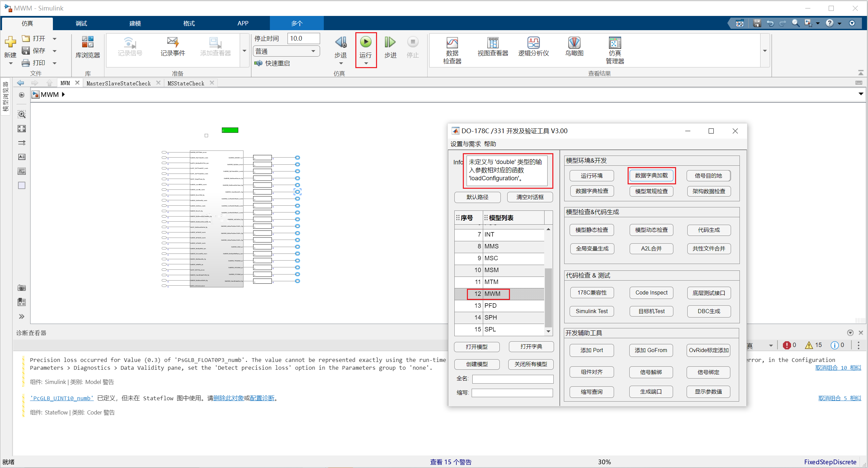Click the 删除此对象 link in Diagnostic Viewer
Image resolution: width=868 pixels, height=468 pixels.
click(229, 398)
